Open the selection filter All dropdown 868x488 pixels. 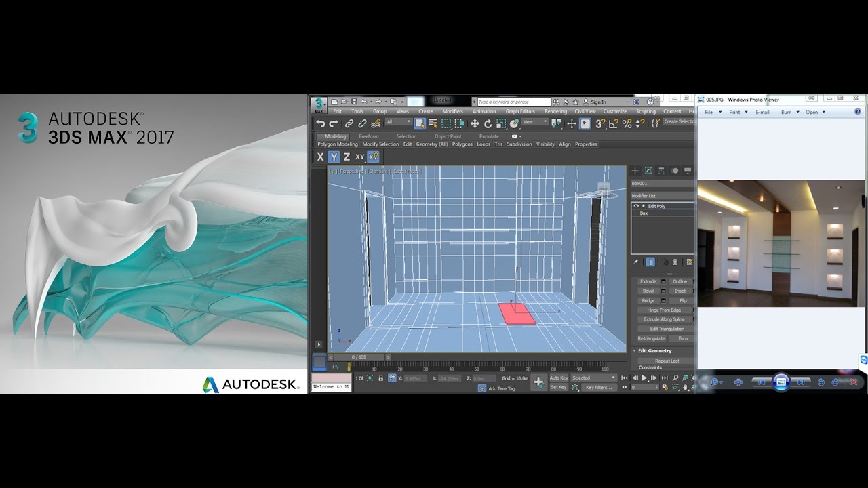tap(398, 122)
